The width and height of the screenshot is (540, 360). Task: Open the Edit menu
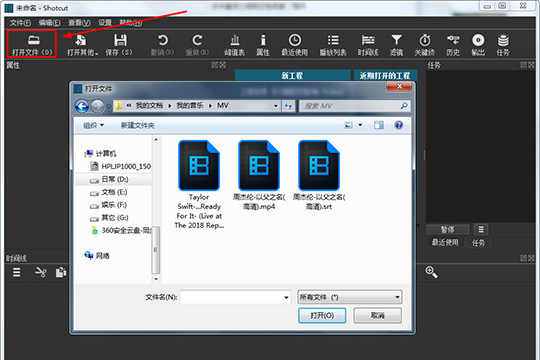[x=50, y=23]
